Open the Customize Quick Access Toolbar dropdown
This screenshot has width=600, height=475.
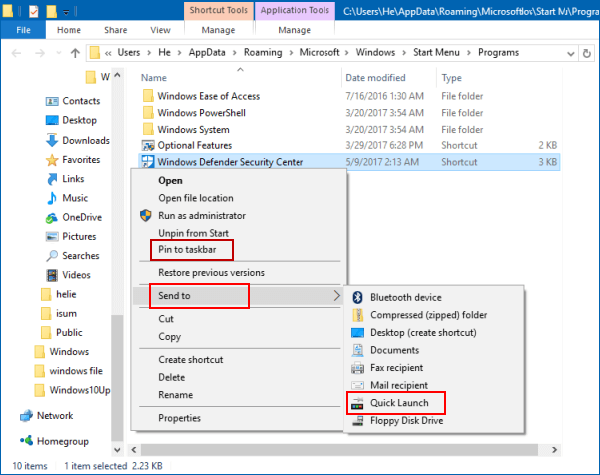[66, 12]
